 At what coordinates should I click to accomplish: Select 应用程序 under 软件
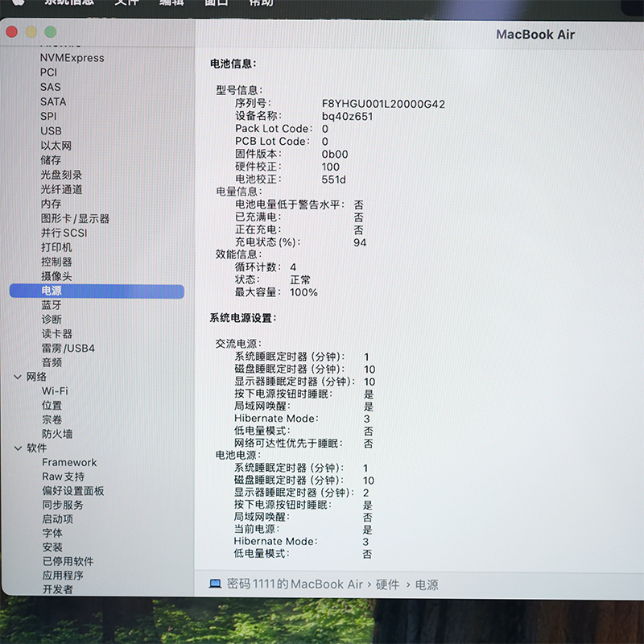tap(63, 576)
